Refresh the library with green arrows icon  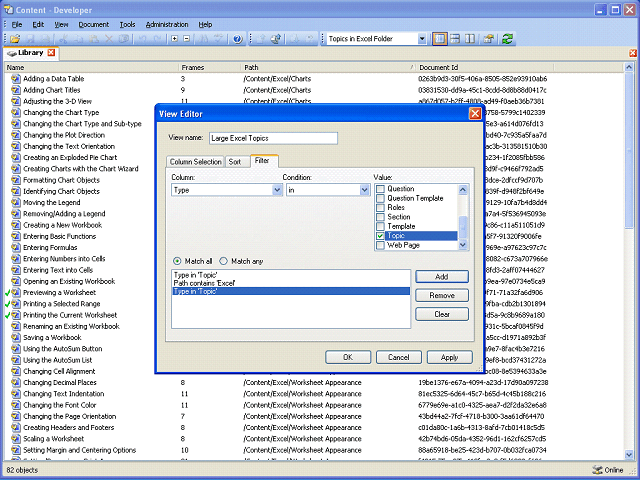tap(507, 39)
